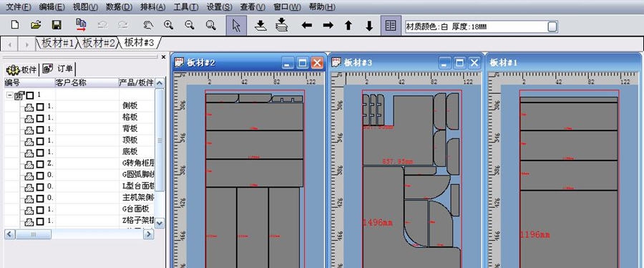Click the horizontal scrollbar right arrow
644x268 pixels.
149,234
